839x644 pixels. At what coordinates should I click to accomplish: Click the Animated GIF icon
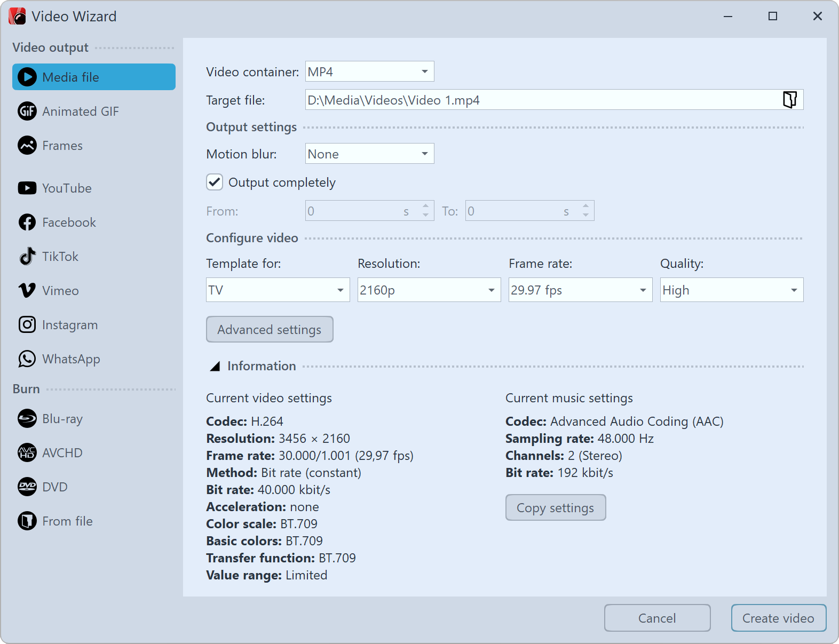[27, 112]
